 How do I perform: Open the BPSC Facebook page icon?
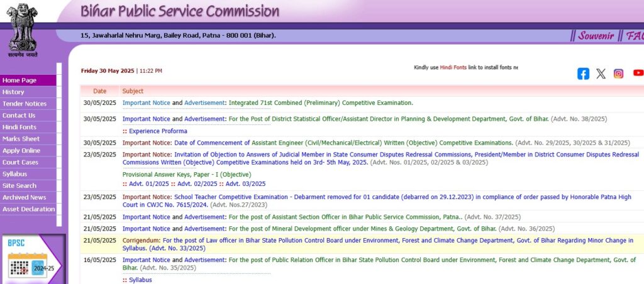coord(583,74)
